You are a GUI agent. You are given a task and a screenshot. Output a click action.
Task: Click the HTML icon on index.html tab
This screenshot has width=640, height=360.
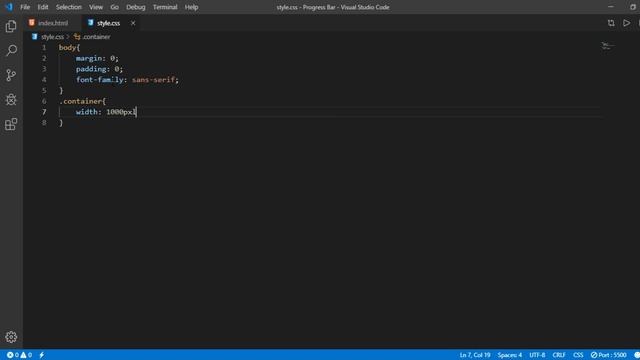tap(32, 23)
